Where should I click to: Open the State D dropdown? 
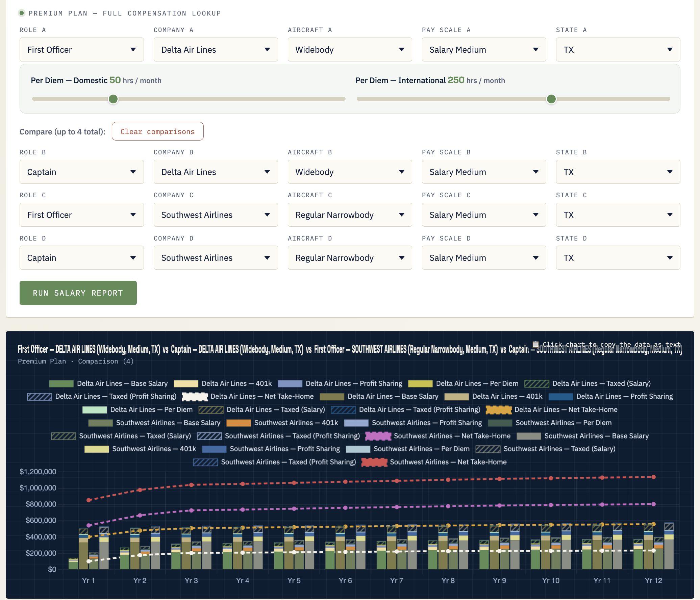pos(618,258)
